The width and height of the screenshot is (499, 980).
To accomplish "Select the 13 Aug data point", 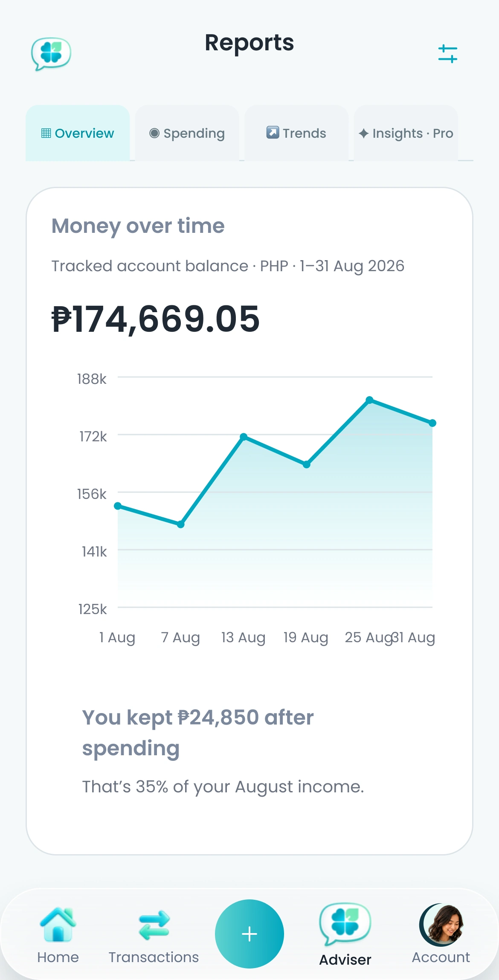I will tap(244, 437).
